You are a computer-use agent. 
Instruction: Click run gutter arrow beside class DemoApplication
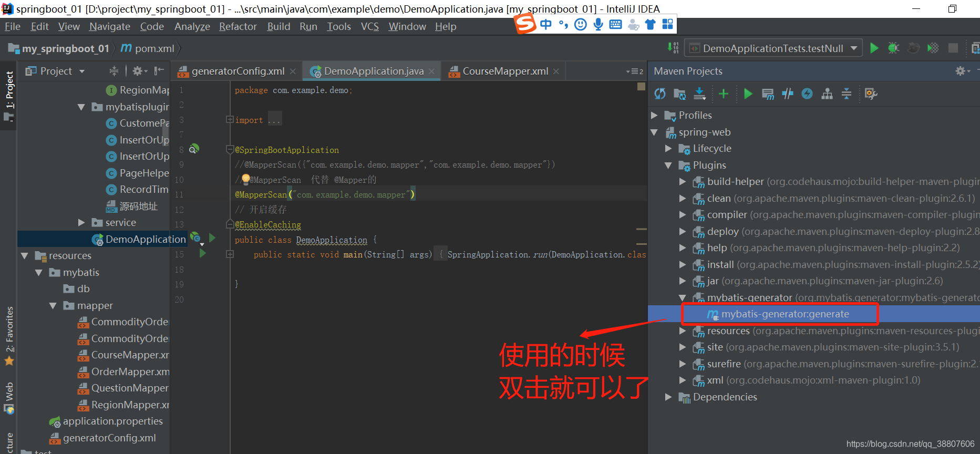tap(212, 238)
